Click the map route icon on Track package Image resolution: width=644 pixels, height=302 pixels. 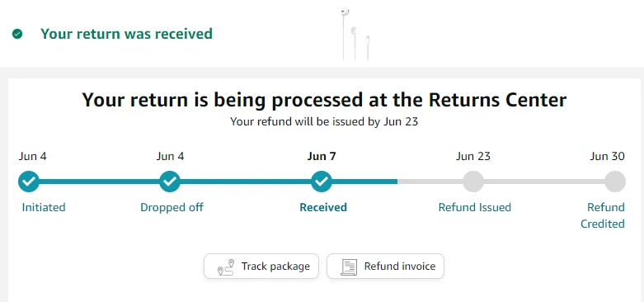(225, 267)
